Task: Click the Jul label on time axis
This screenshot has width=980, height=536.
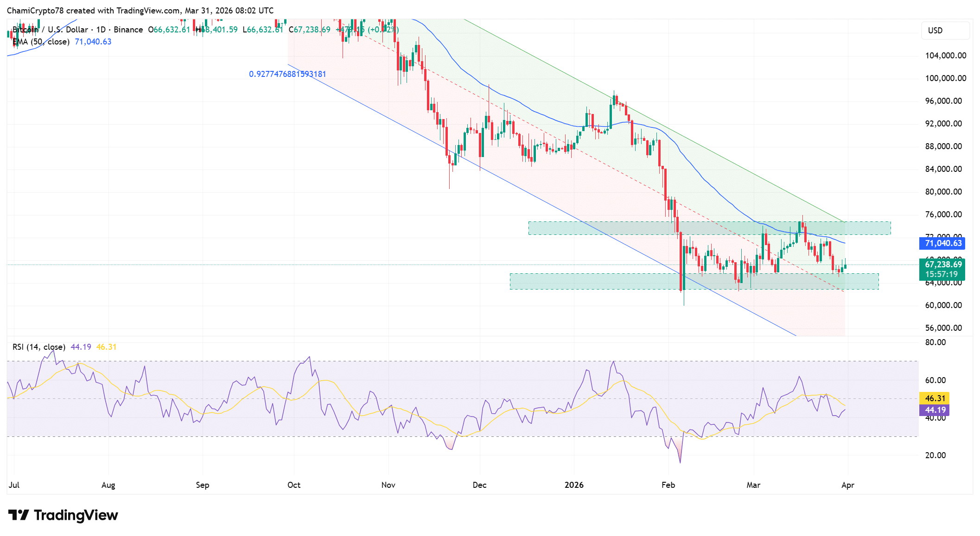Action: [x=14, y=485]
